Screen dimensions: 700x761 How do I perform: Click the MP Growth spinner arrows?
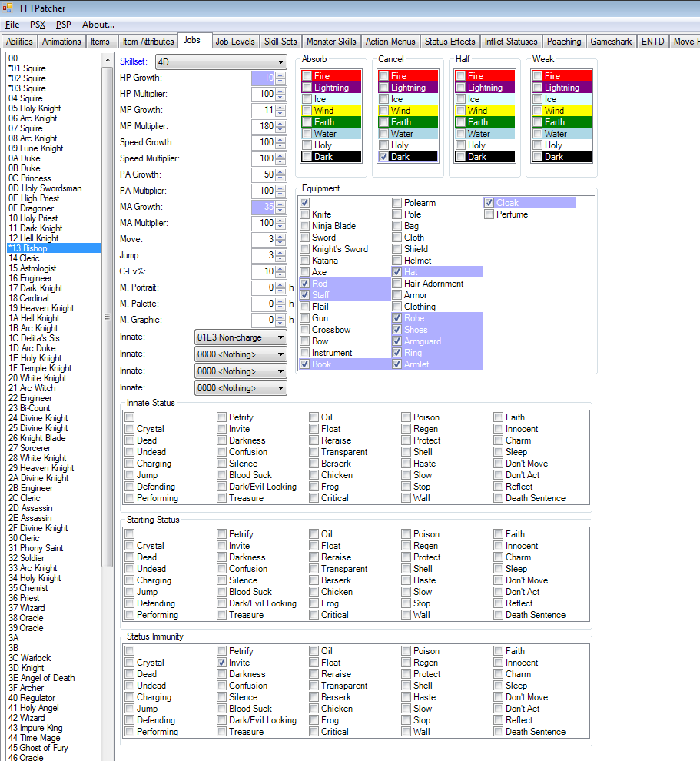(280, 110)
